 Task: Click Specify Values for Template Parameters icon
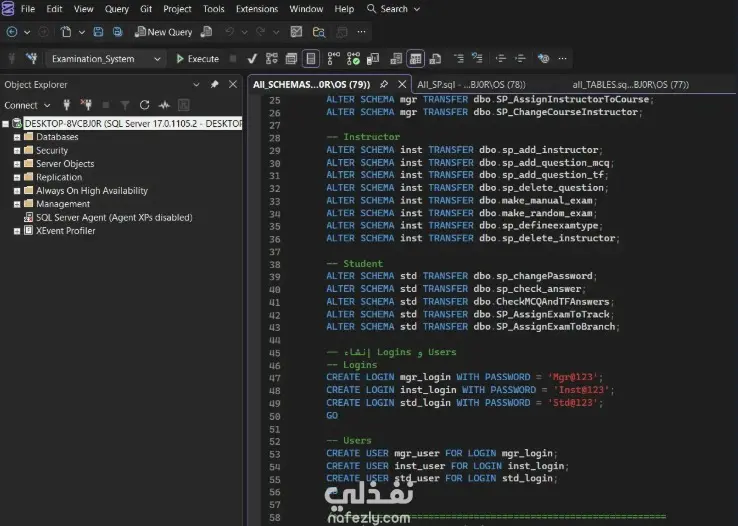point(543,58)
